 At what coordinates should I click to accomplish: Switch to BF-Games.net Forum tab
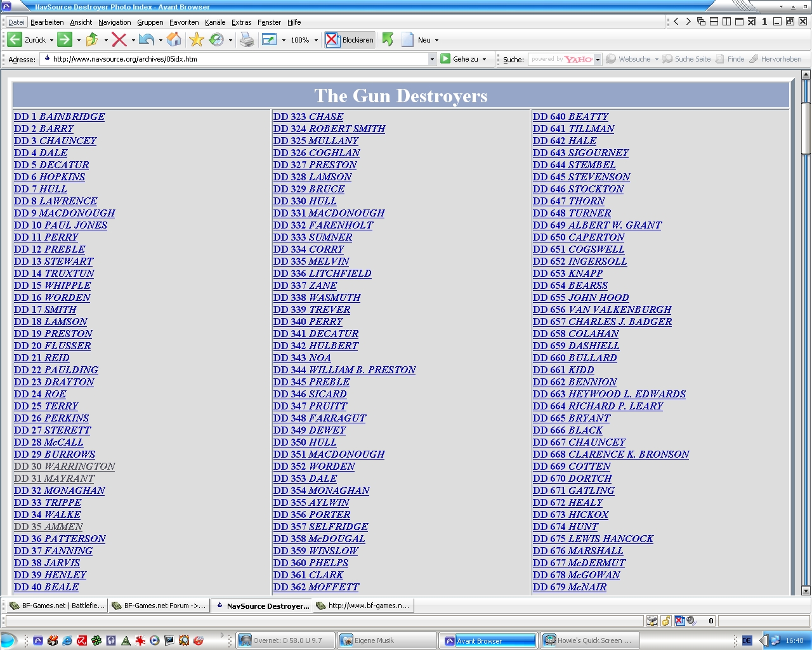pos(159,606)
